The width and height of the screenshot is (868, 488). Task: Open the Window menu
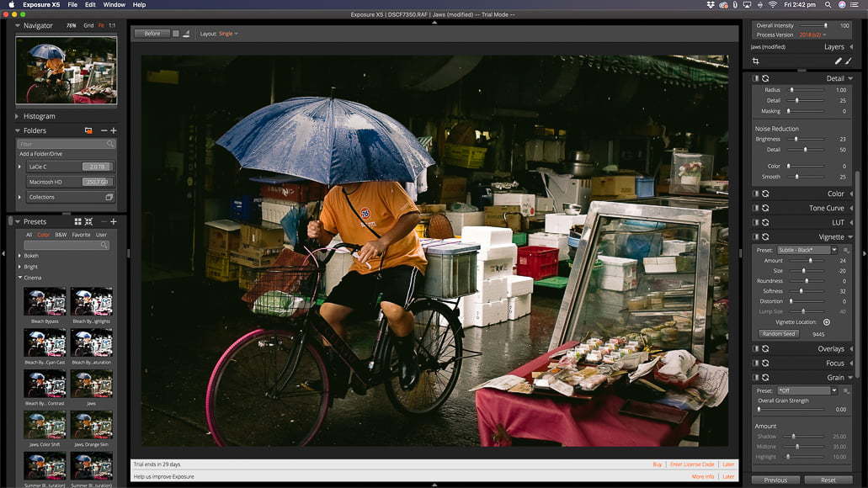(x=114, y=5)
